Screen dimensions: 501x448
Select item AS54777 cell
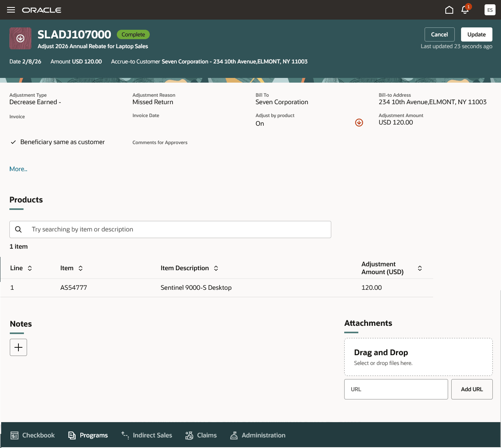click(x=74, y=287)
